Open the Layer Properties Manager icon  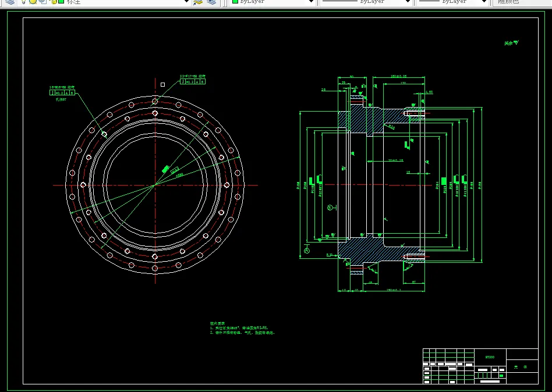(x=10, y=2)
